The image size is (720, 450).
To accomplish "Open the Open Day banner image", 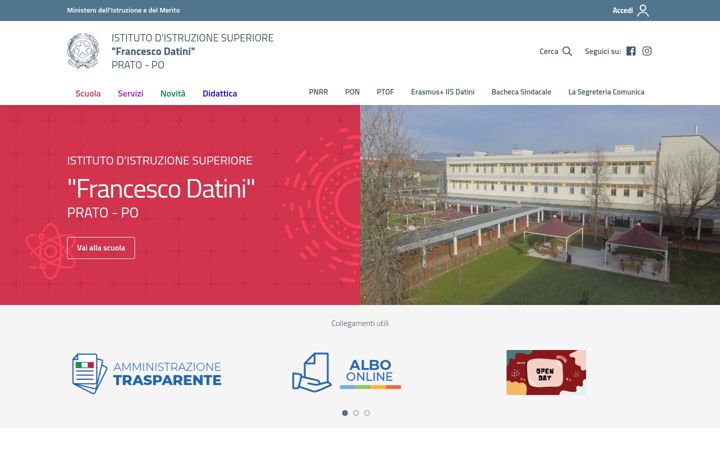I will 546,372.
